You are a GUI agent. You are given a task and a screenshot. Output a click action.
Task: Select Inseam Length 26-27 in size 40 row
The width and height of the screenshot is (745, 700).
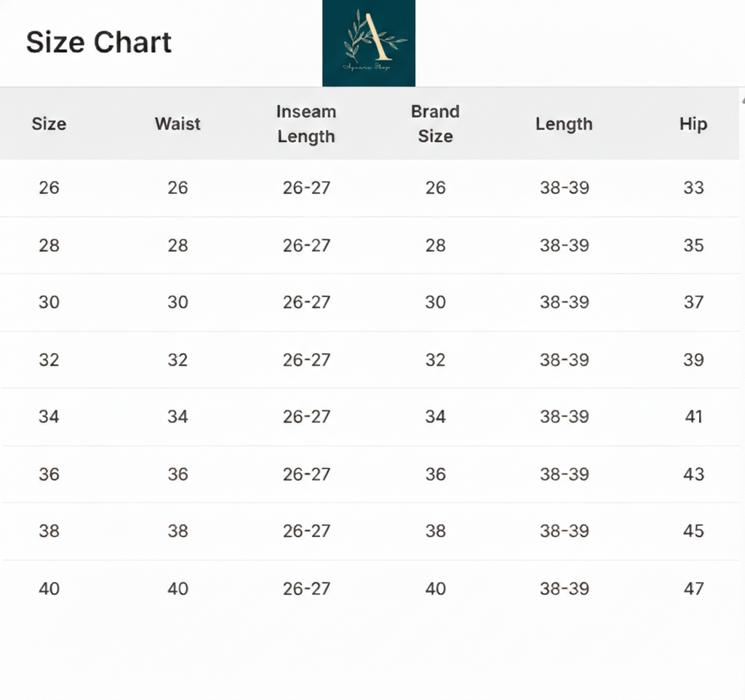(306, 589)
